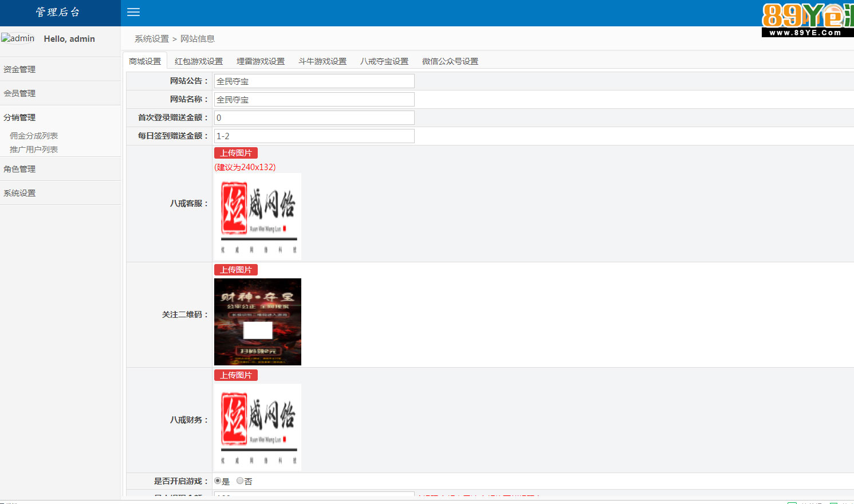Open 推广用户列表 in the sidebar
The width and height of the screenshot is (854, 504).
coord(34,149)
